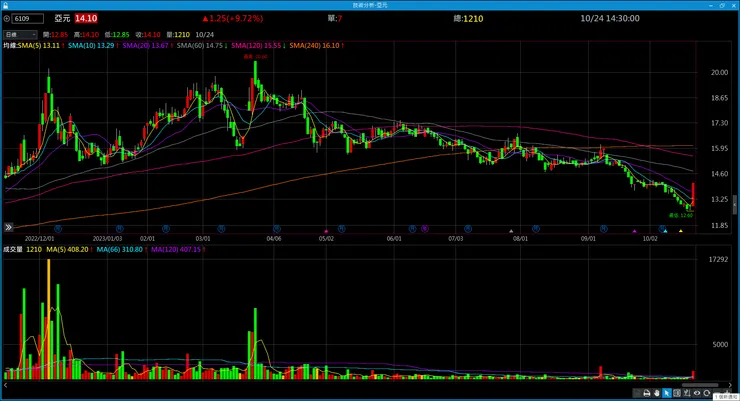This screenshot has width=740, height=401.
Task: Click the SMA(240) 16.10 legend label
Action: [314, 45]
